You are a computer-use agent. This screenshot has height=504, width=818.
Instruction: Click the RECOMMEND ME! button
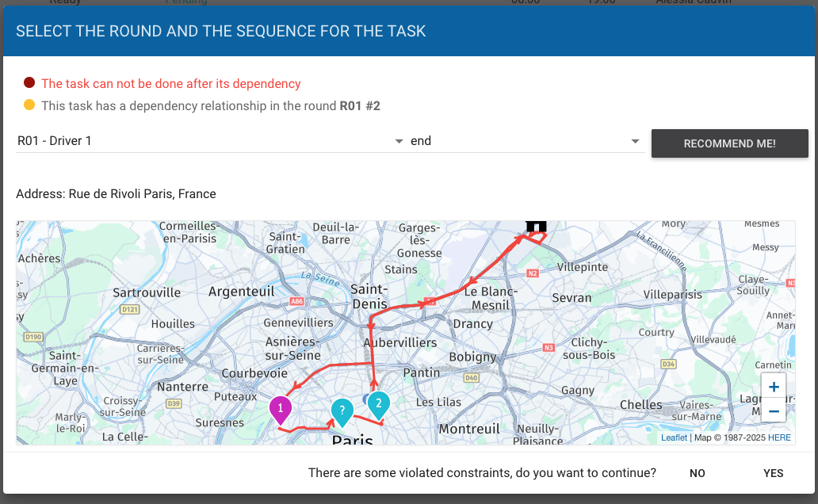[x=729, y=143]
